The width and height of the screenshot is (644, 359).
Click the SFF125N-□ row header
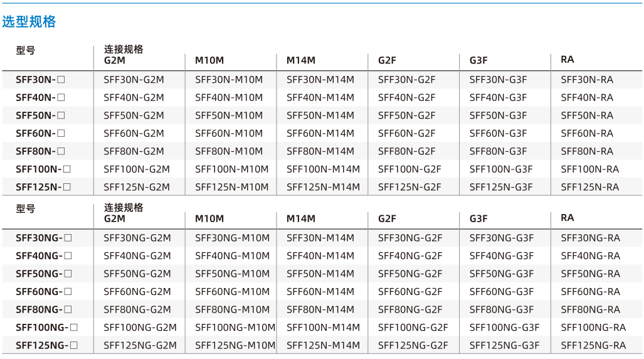43,187
